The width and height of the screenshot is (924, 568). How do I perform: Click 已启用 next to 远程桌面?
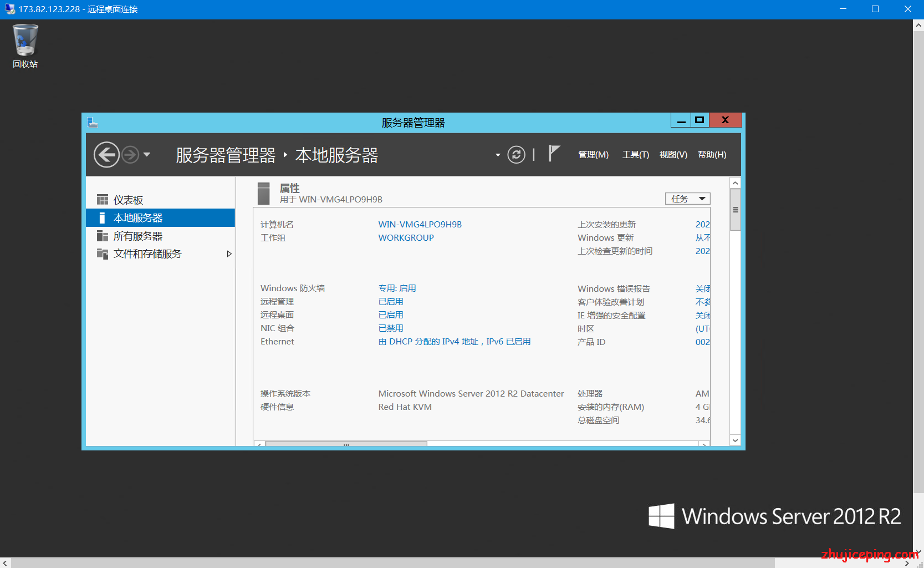pos(391,315)
